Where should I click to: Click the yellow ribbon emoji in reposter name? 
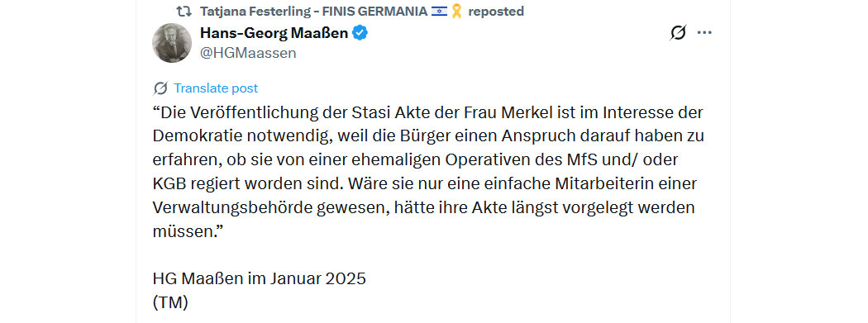pos(456,11)
